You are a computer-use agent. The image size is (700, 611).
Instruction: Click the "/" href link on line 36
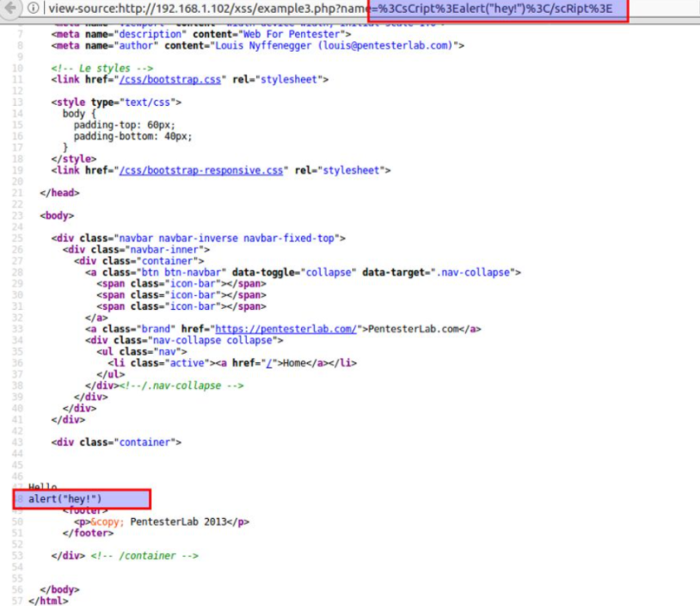(269, 363)
